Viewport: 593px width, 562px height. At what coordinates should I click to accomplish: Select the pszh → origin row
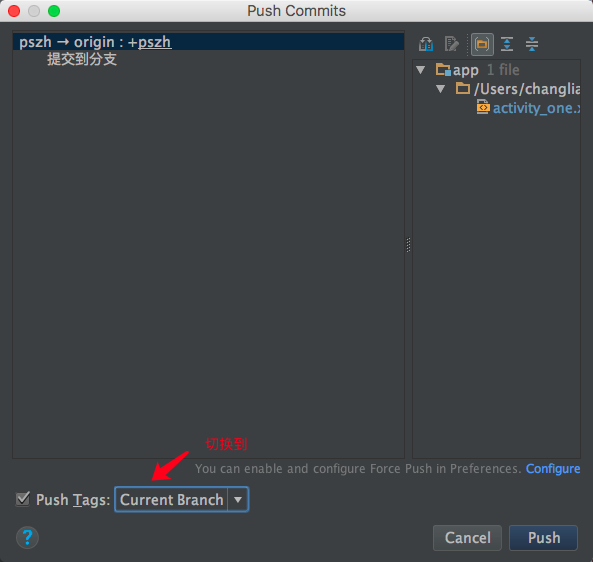pyautogui.click(x=208, y=42)
